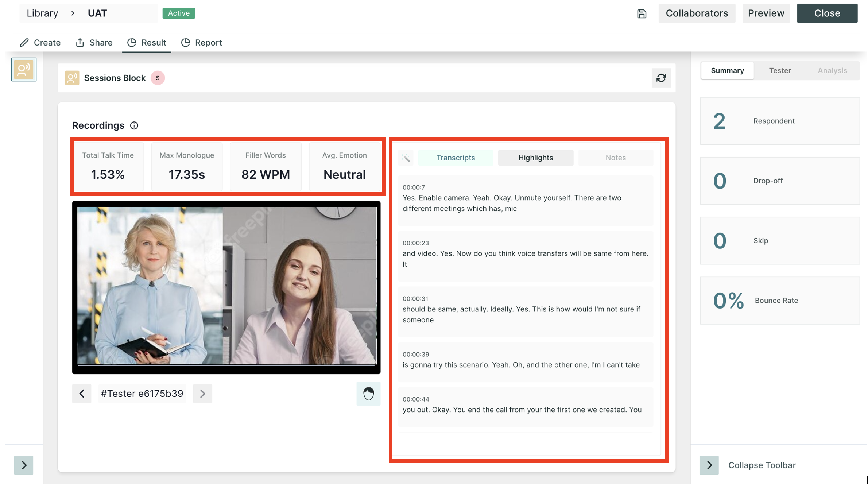Open Recordings info tooltip icon

pos(134,126)
